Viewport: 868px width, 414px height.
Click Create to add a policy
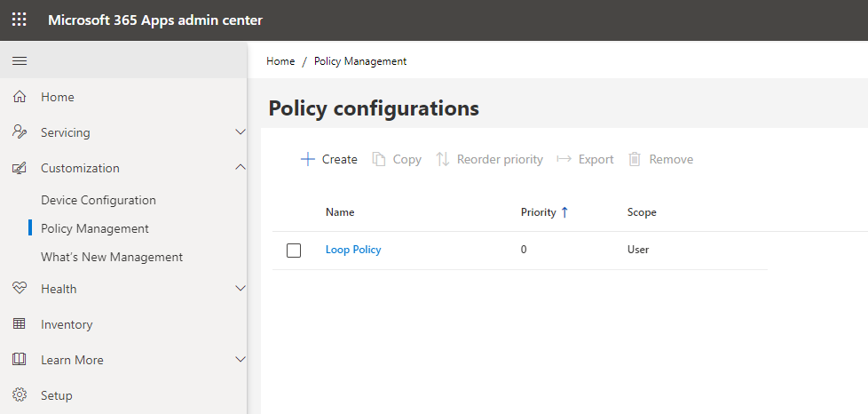point(340,159)
